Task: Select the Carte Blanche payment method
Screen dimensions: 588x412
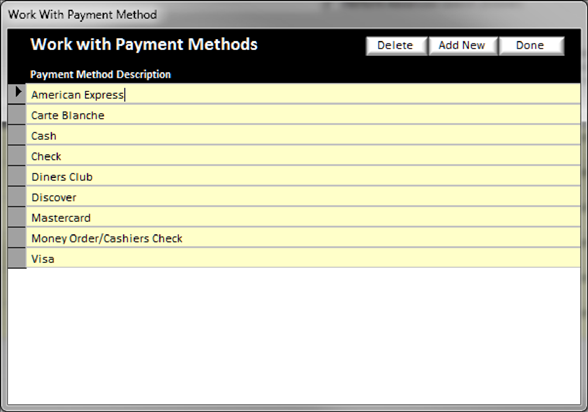Action: [303, 115]
